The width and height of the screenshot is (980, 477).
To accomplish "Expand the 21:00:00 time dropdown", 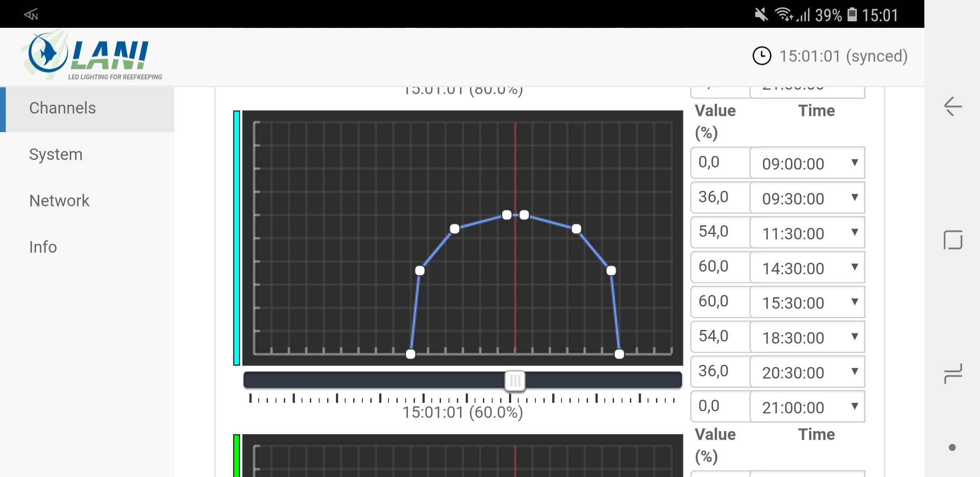I will tap(807, 407).
